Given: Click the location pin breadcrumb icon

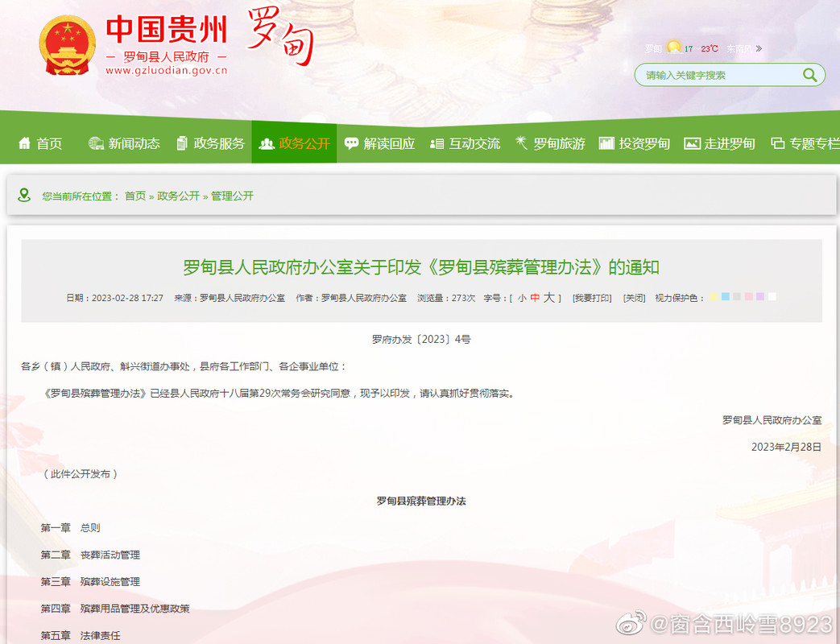Looking at the screenshot, I should point(24,195).
